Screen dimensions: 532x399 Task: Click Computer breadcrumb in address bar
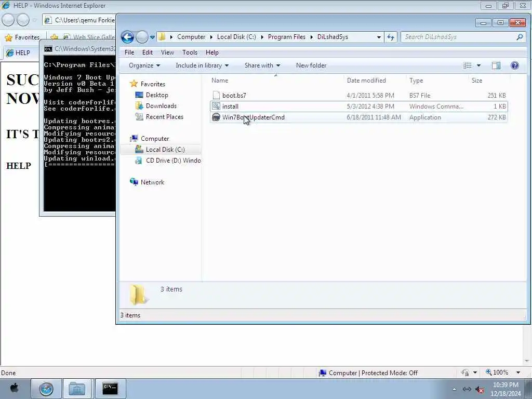pyautogui.click(x=191, y=37)
